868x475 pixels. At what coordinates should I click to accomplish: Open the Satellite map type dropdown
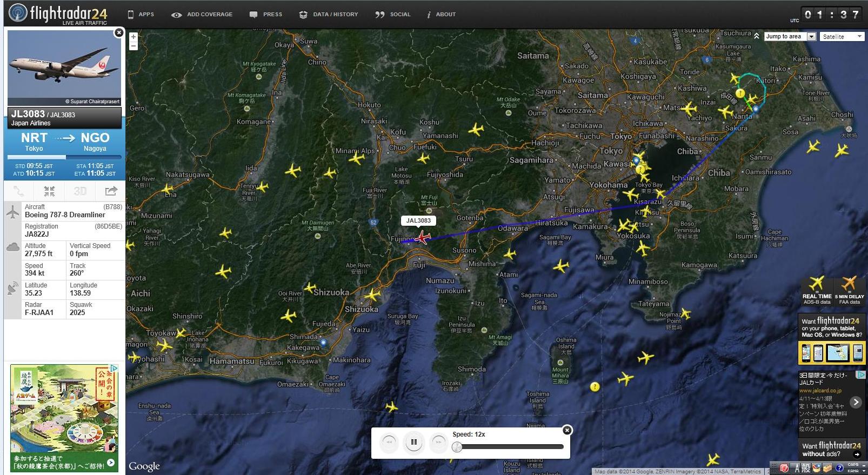coord(842,36)
